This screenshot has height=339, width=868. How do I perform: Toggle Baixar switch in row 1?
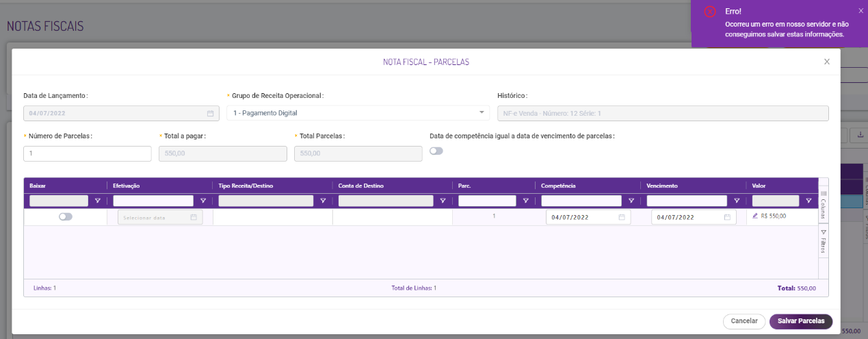(66, 216)
